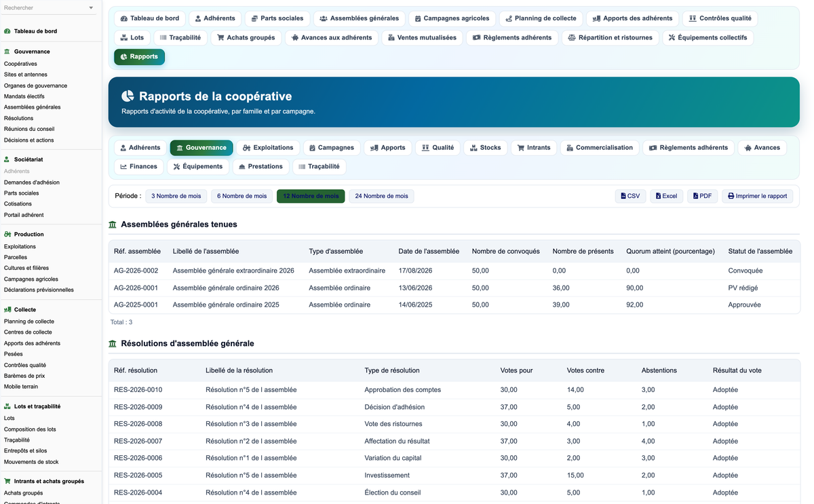Viewport: 814px width, 504px height.
Task: Click the AG-2026-0002 assembly reference
Action: 136,271
